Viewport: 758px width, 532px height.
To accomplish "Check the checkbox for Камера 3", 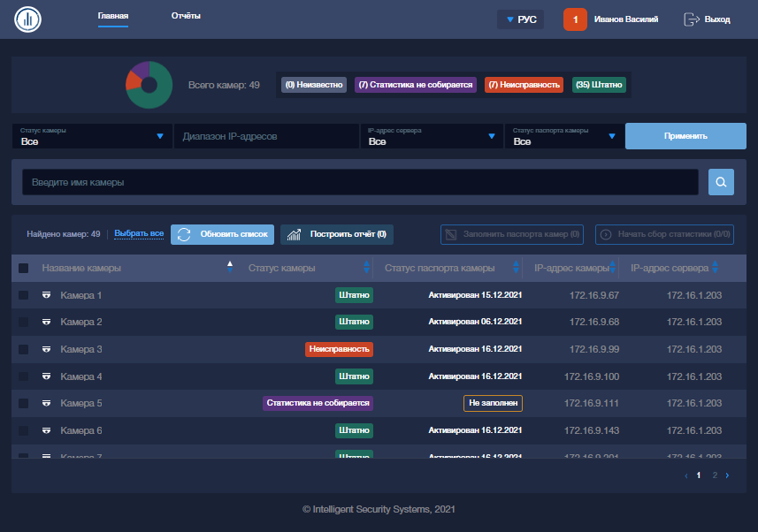I will [x=23, y=349].
